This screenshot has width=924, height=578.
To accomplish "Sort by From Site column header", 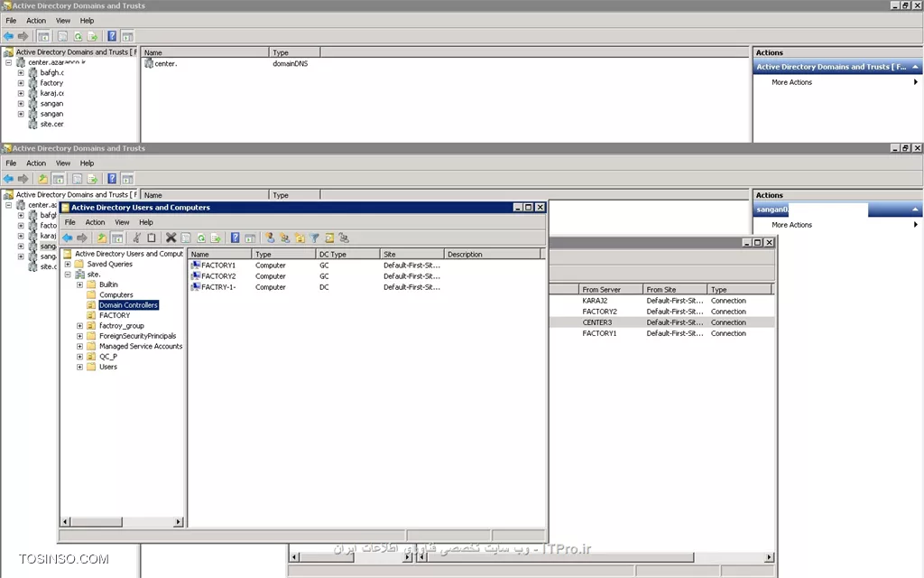I will (675, 290).
